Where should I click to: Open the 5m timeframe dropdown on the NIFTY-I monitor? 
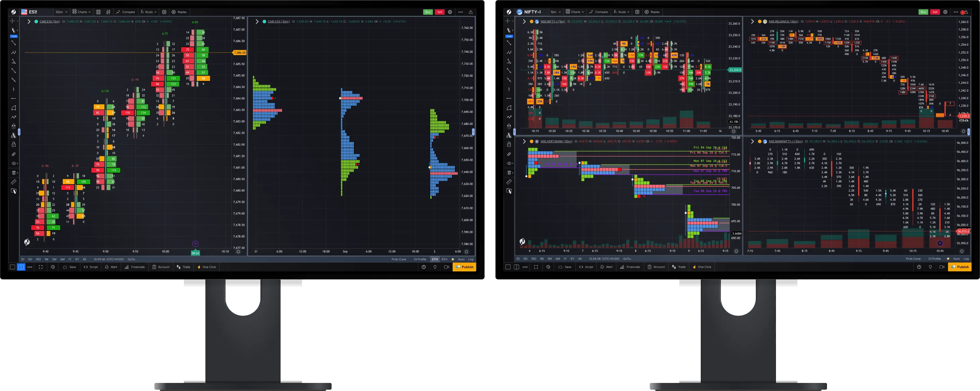tap(555, 12)
